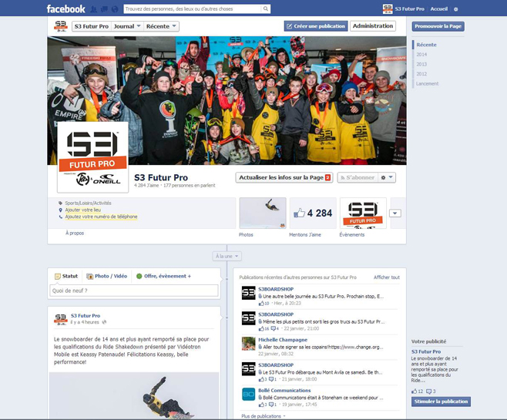Screen dimensions: 507x420
Task: Select Récente in the timeline sidebar
Action: click(x=427, y=45)
